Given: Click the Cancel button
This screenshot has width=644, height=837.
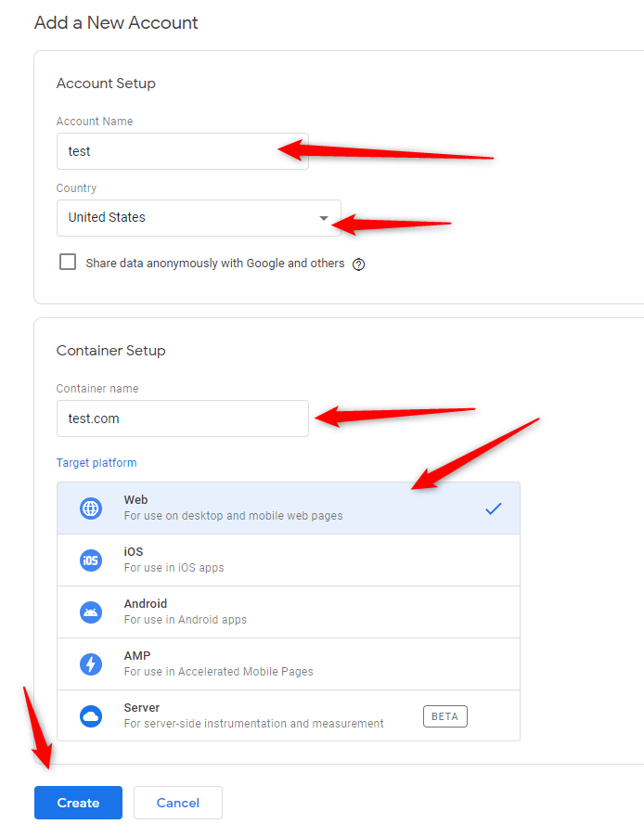Looking at the screenshot, I should coord(178,803).
